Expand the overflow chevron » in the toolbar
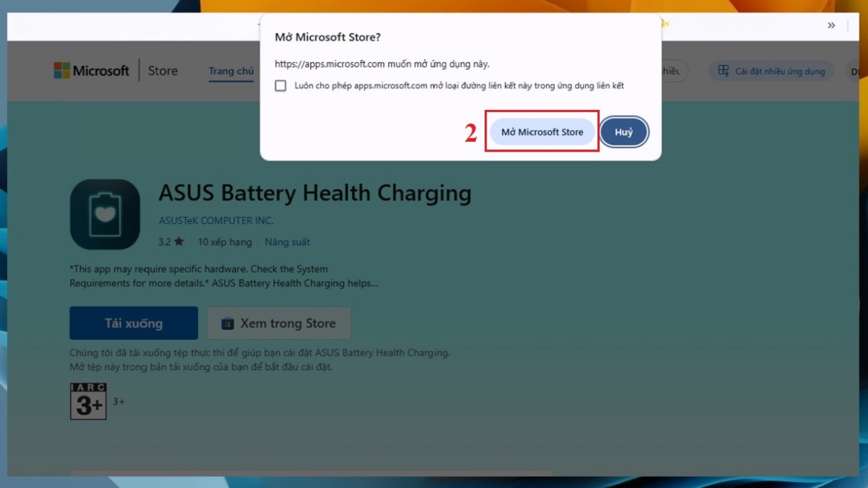 pyautogui.click(x=830, y=24)
